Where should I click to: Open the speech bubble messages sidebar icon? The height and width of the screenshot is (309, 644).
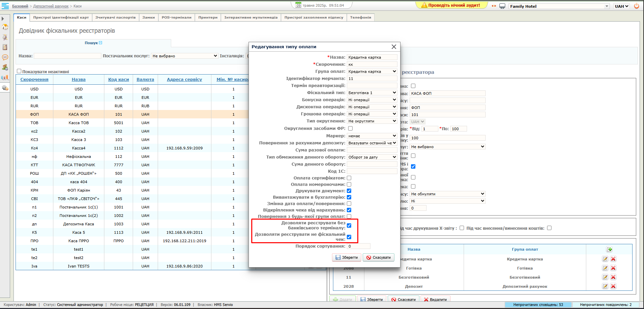point(5,57)
